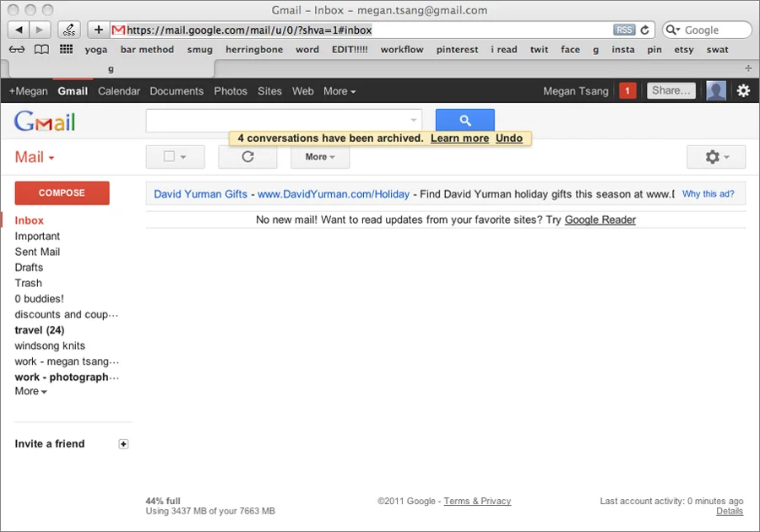
Task: Open Top Sites grid icon
Action: pyautogui.click(x=67, y=50)
